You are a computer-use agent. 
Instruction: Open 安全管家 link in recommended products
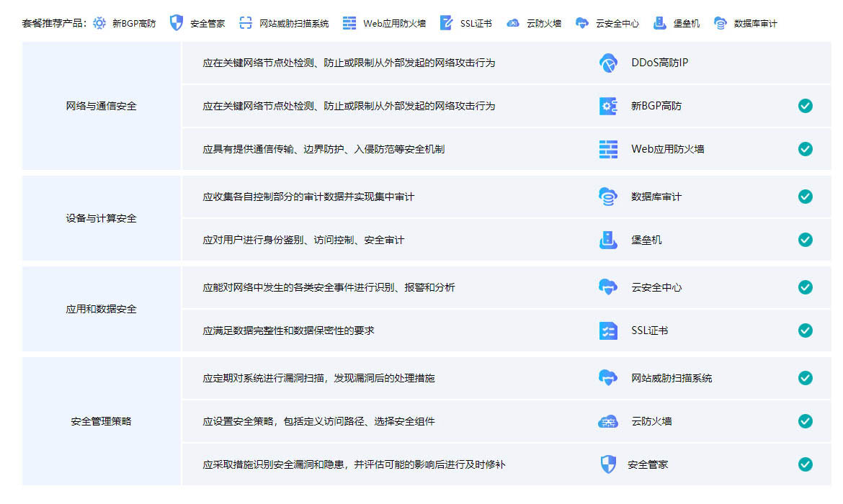coord(208,24)
